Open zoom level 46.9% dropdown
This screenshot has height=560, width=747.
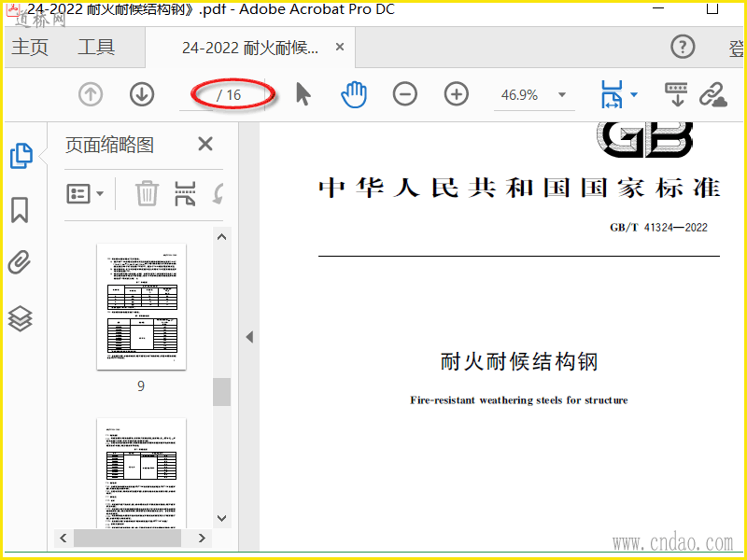[562, 95]
